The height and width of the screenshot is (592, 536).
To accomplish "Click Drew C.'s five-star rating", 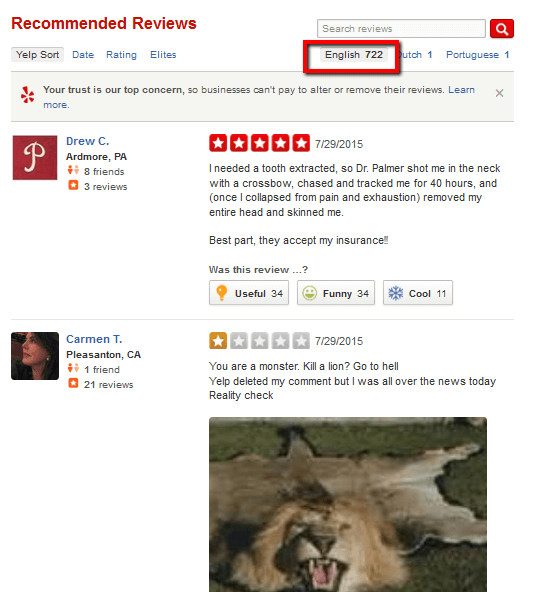I will pos(259,143).
